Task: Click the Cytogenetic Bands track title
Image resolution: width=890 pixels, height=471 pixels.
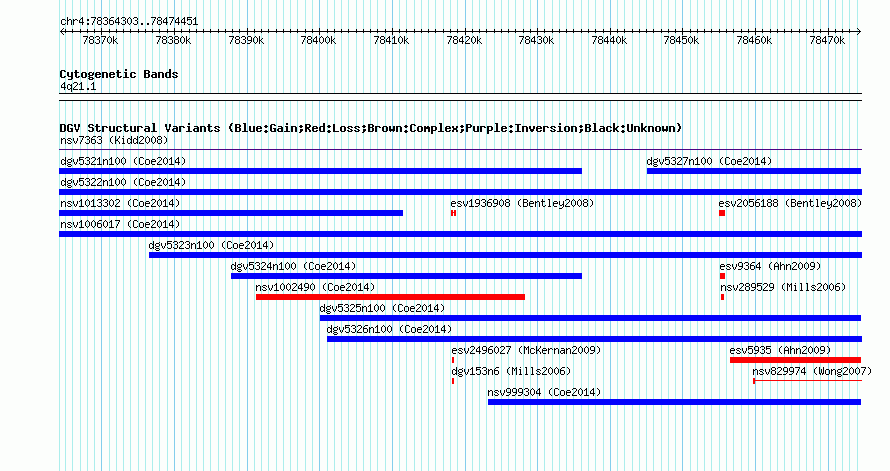Action: coord(119,74)
